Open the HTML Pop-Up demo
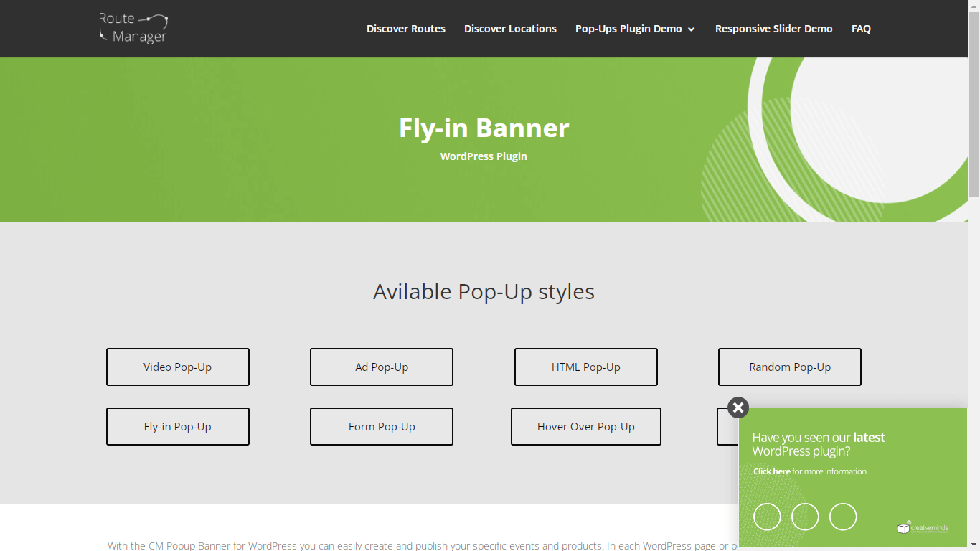Image resolution: width=980 pixels, height=551 pixels. pyautogui.click(x=586, y=367)
